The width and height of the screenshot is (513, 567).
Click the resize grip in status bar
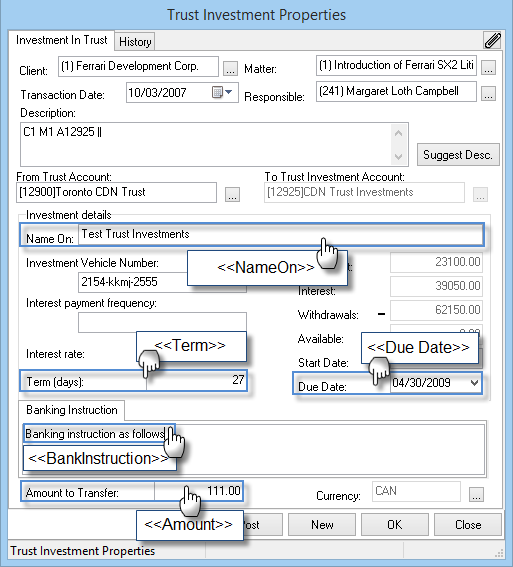tap(499, 553)
